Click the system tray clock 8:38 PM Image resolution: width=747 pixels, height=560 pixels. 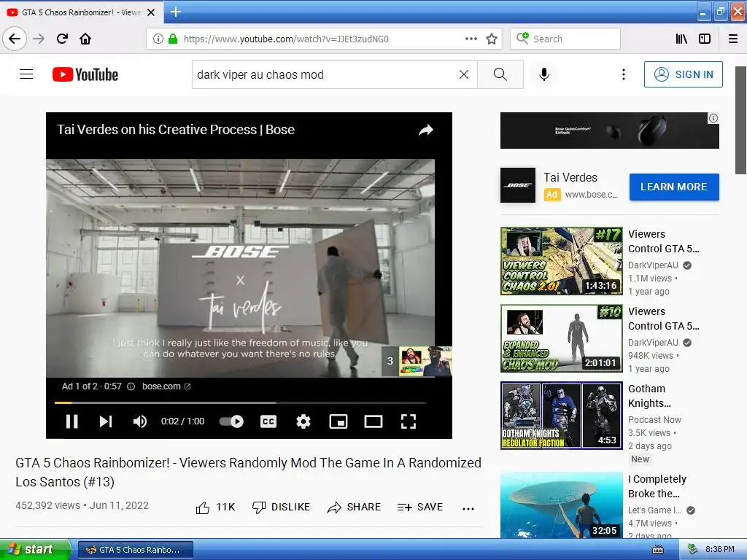click(x=720, y=549)
